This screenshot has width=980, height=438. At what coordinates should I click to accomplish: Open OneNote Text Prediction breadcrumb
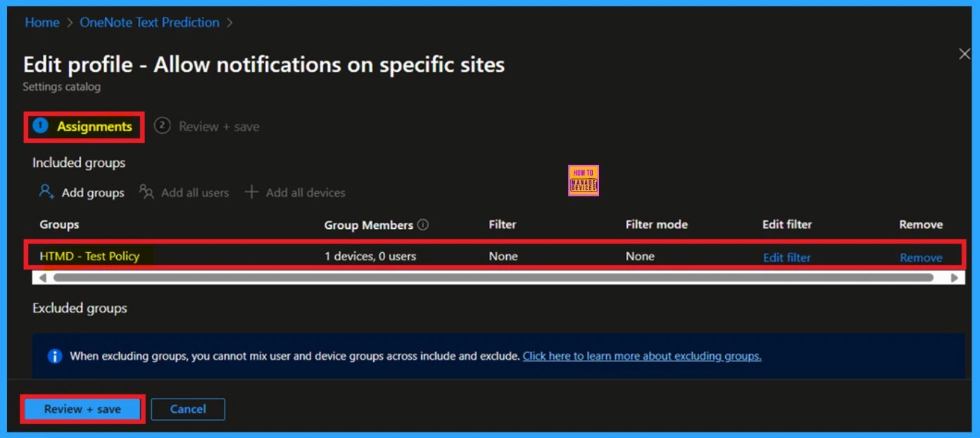click(149, 23)
